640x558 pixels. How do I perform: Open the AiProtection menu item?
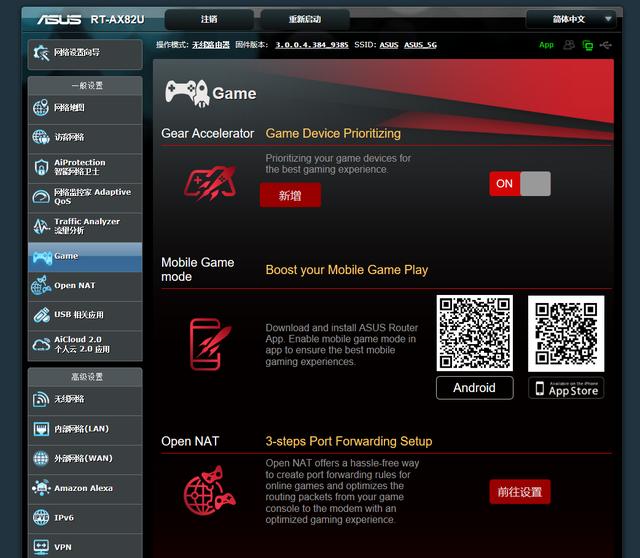click(x=85, y=167)
